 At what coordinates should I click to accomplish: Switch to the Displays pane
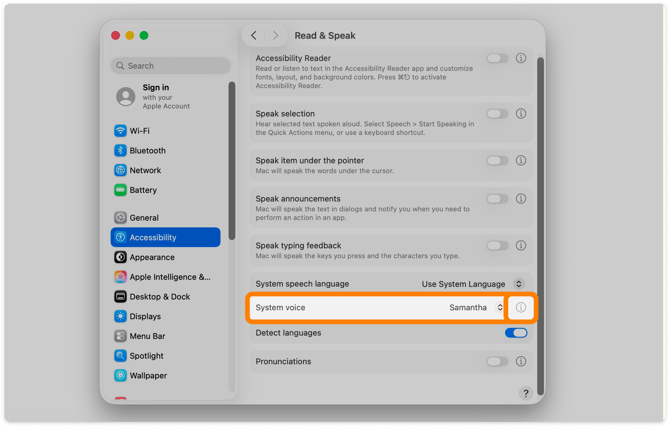click(x=166, y=316)
